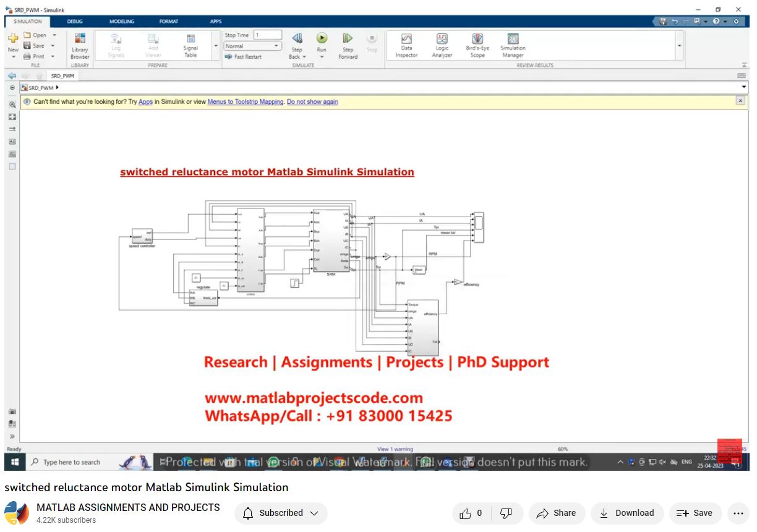Open the Signal Table
Screen dimensions: 757x532
click(190, 45)
